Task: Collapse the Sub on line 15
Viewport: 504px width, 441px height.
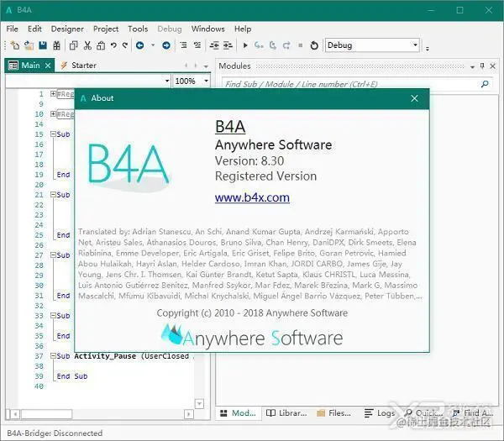Action: pos(53,134)
